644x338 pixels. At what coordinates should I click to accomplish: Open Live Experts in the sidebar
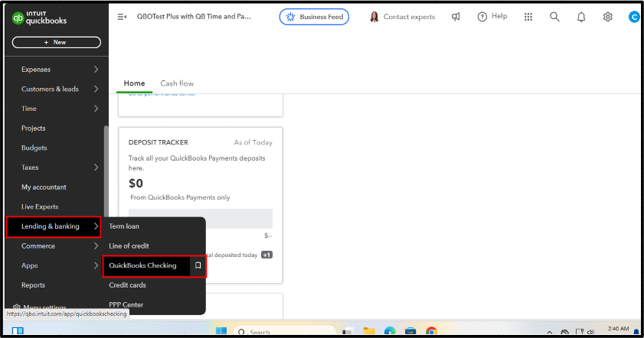[40, 206]
